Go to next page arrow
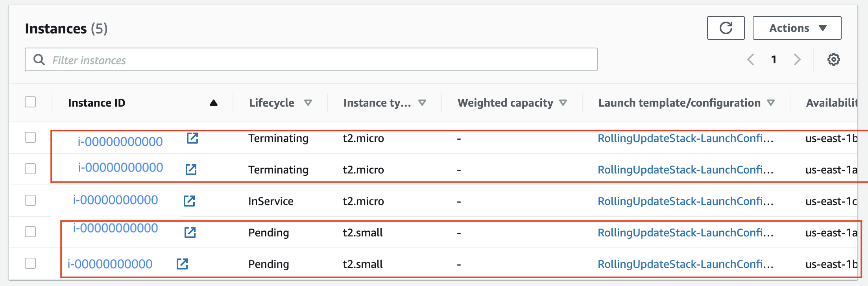Screen dimensions: 868x286 797,59
